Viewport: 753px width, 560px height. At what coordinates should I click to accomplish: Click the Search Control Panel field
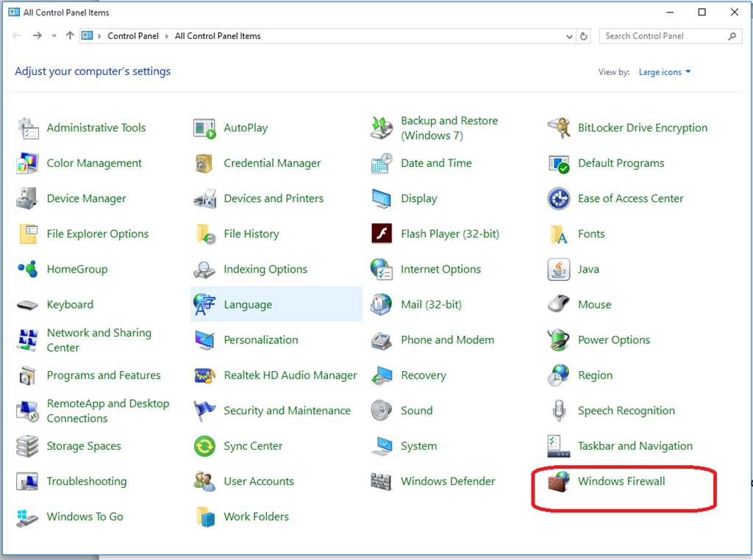[x=671, y=36]
